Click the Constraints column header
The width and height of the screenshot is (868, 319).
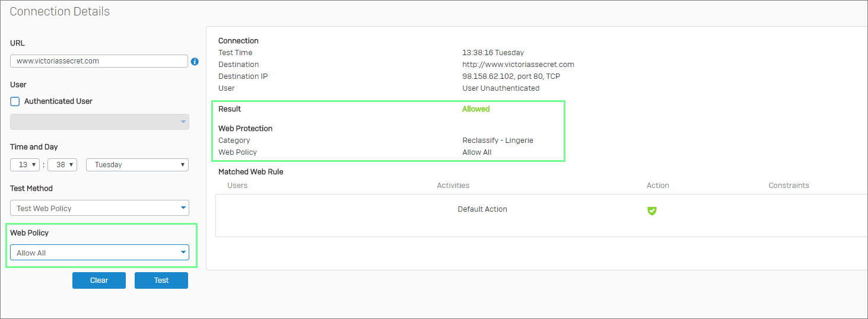(789, 186)
